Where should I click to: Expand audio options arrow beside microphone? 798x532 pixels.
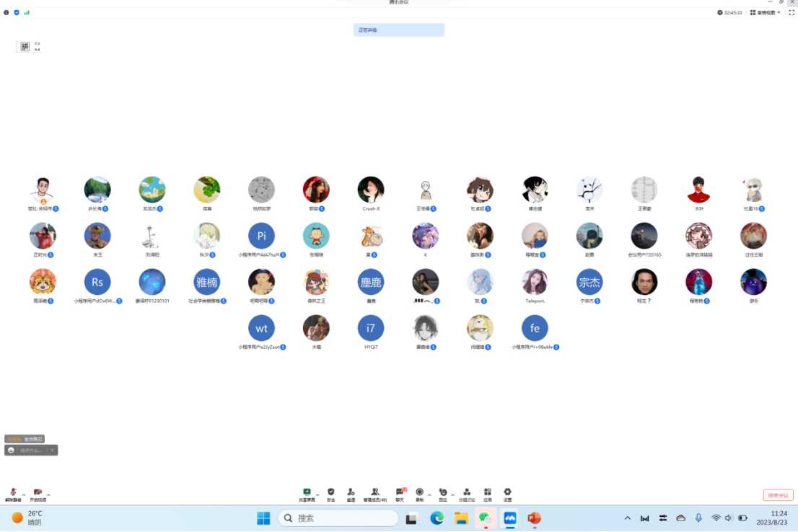(x=24, y=495)
